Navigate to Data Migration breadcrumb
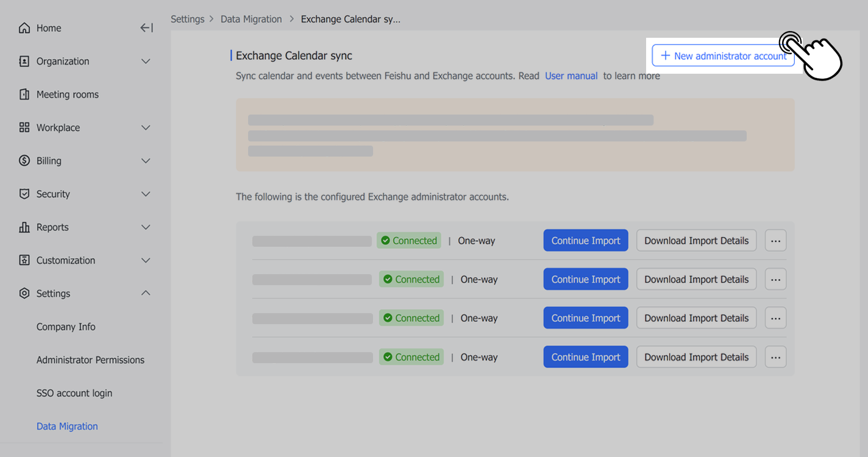868x457 pixels. click(251, 19)
